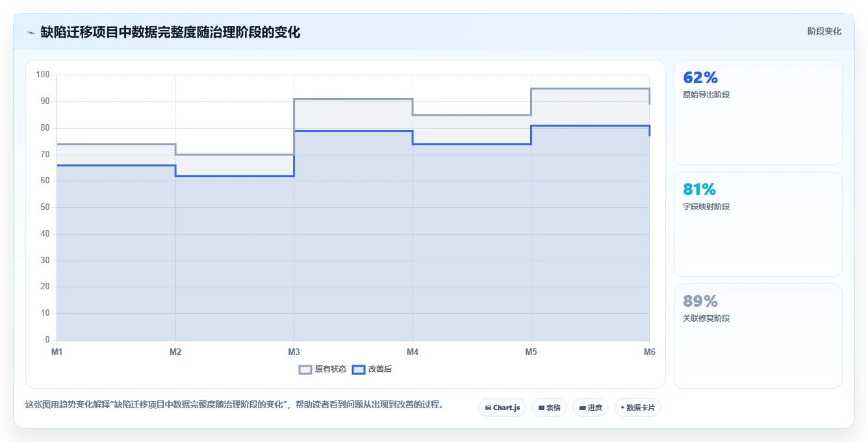Click the M4 x-axis label
868x442 pixels.
(x=413, y=352)
